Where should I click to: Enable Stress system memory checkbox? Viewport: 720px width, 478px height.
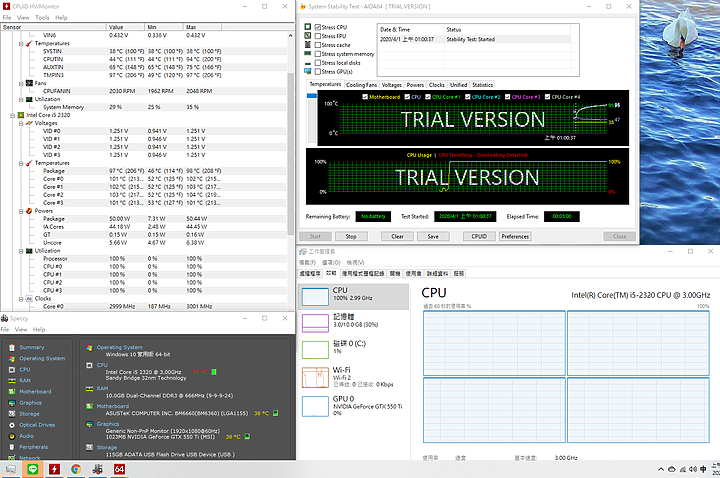(318, 54)
